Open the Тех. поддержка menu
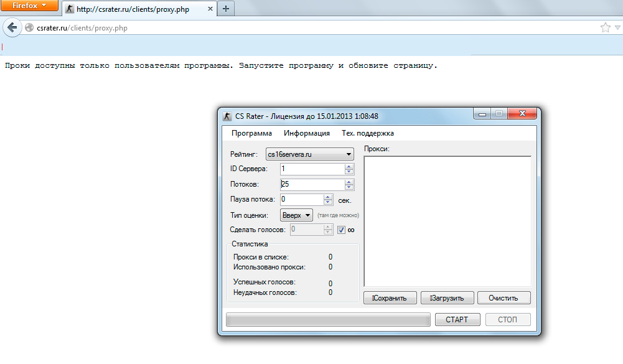623x364 pixels. point(368,133)
